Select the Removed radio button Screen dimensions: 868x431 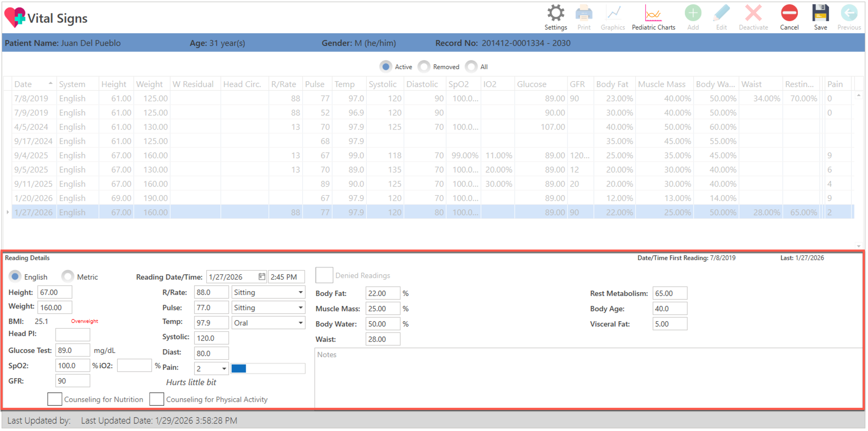424,67
